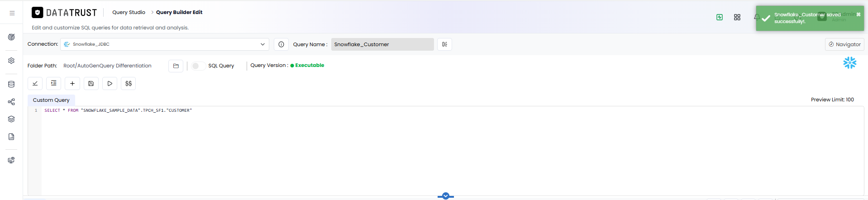Open the hamburger menu in sidebar
Screen dimensions: 868x200
pos(12,13)
